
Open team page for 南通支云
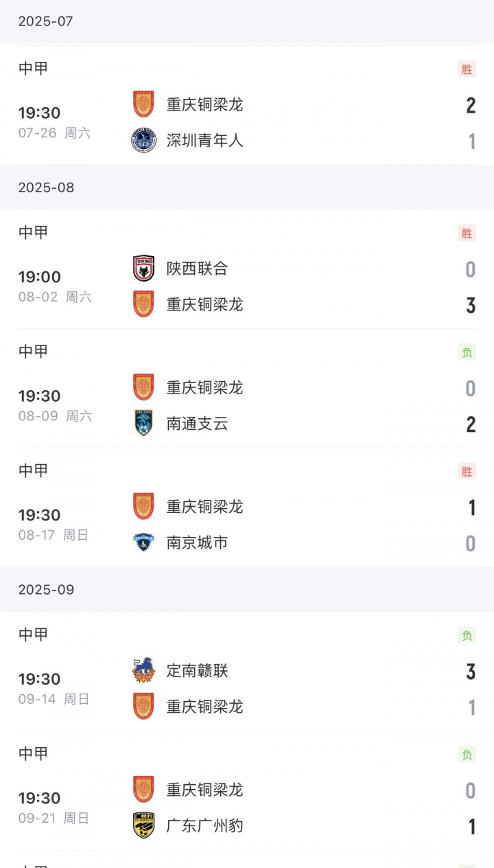(x=197, y=424)
